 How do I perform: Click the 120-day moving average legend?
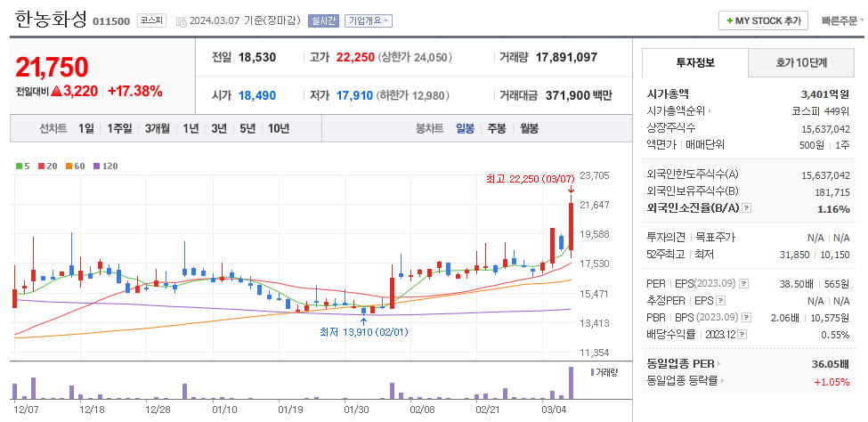coord(104,166)
